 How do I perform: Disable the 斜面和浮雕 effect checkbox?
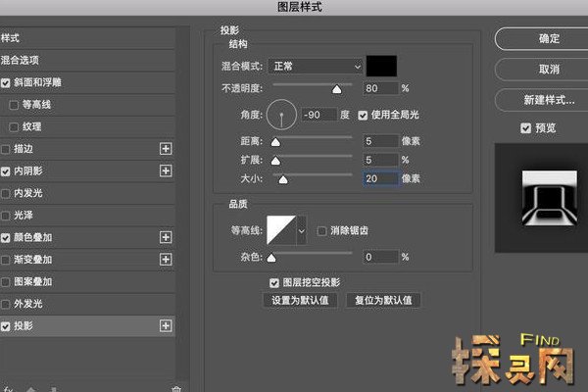click(7, 83)
